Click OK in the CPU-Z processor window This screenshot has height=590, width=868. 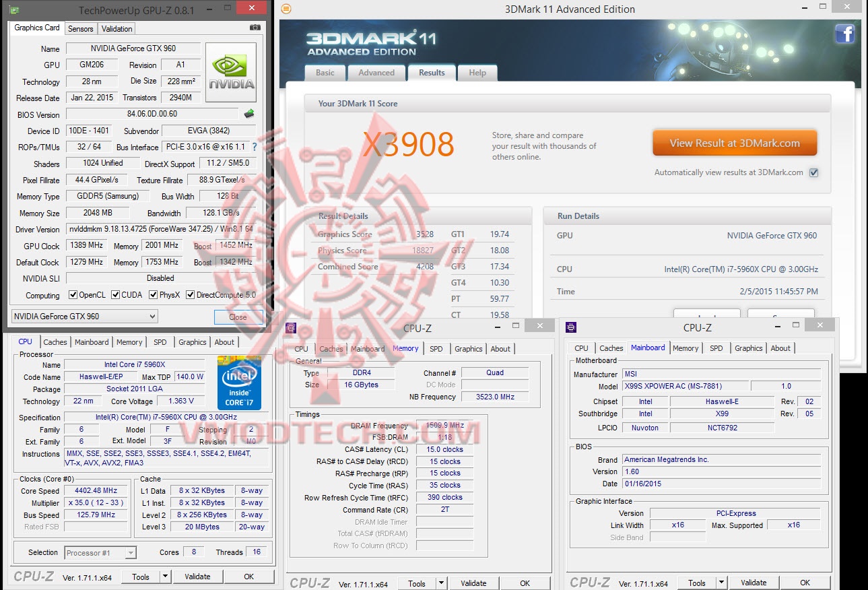pos(249,577)
